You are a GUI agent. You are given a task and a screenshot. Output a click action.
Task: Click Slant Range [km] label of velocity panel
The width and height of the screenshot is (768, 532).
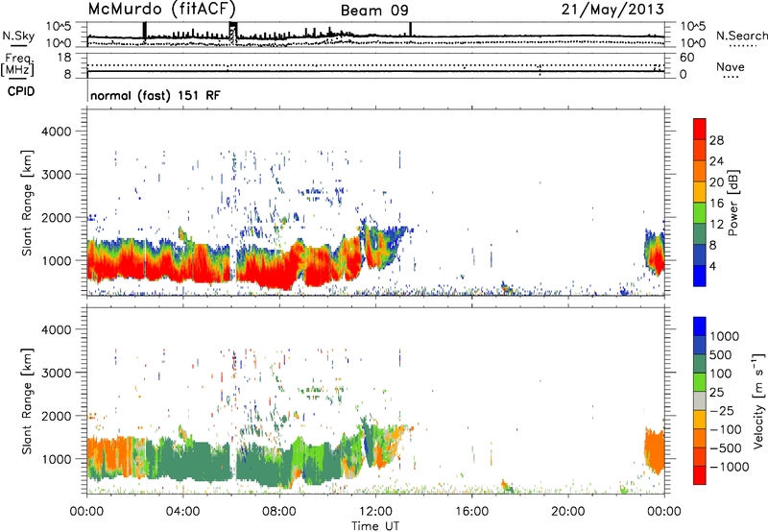coord(27,401)
